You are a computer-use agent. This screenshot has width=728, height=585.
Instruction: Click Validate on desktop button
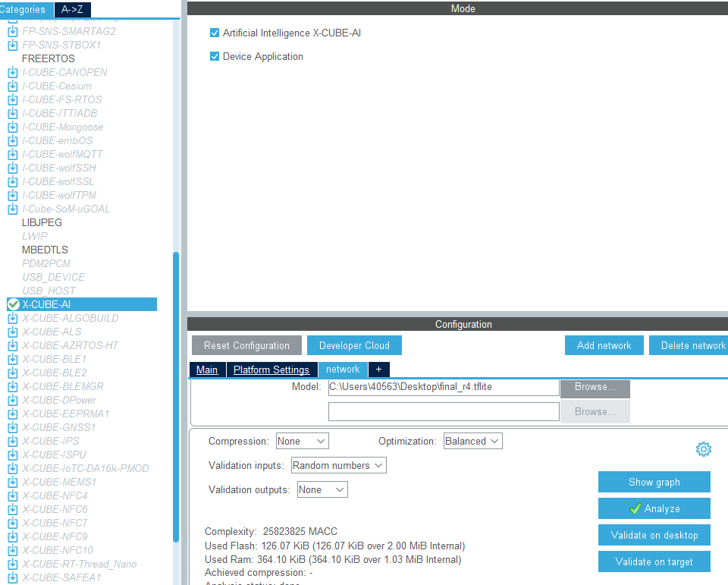point(654,535)
